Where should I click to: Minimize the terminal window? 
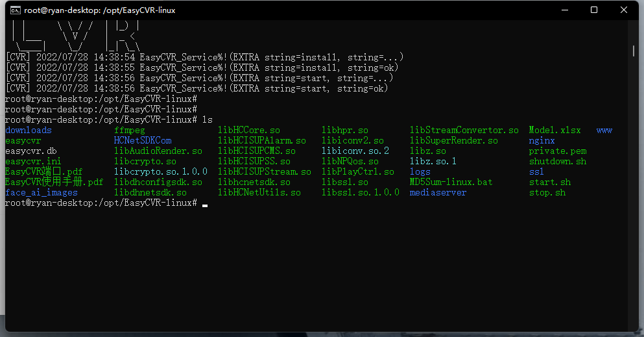(565, 10)
